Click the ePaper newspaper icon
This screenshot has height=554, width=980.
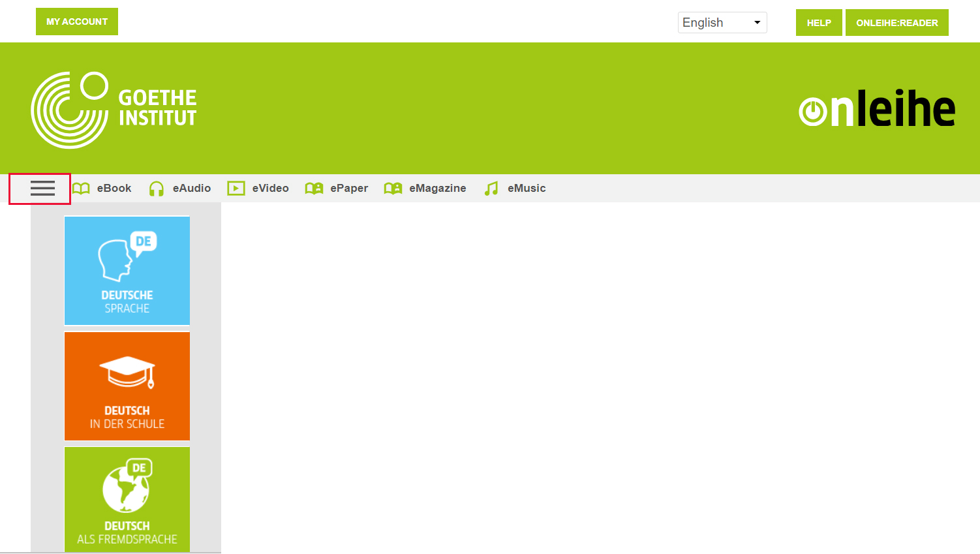(x=314, y=189)
